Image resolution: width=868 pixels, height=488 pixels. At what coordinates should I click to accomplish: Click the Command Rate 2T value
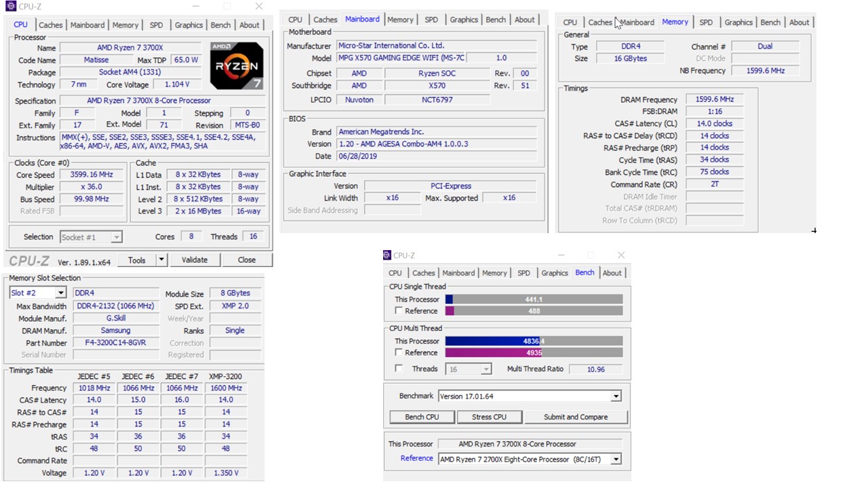click(x=715, y=184)
